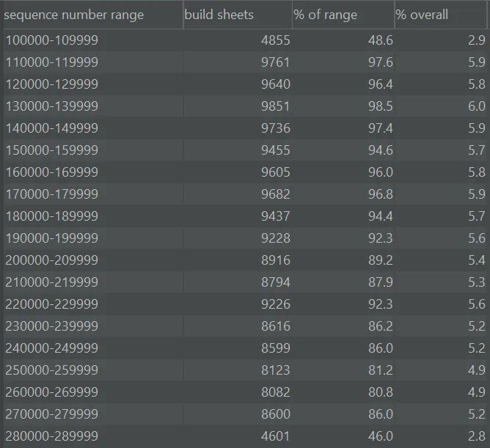This screenshot has height=448, width=490.
Task: Click build sheets value 9455
Action: [x=276, y=150]
